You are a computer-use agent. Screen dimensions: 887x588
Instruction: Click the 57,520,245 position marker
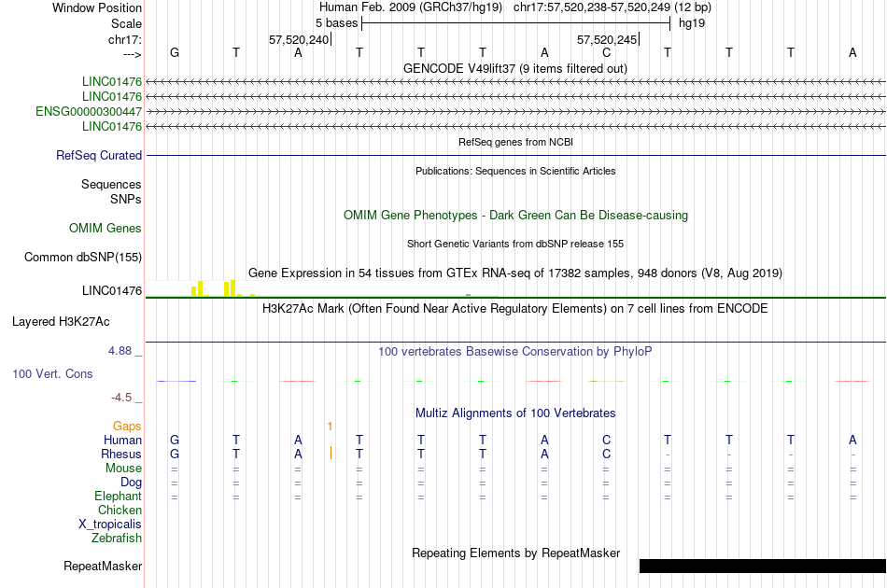coord(607,39)
